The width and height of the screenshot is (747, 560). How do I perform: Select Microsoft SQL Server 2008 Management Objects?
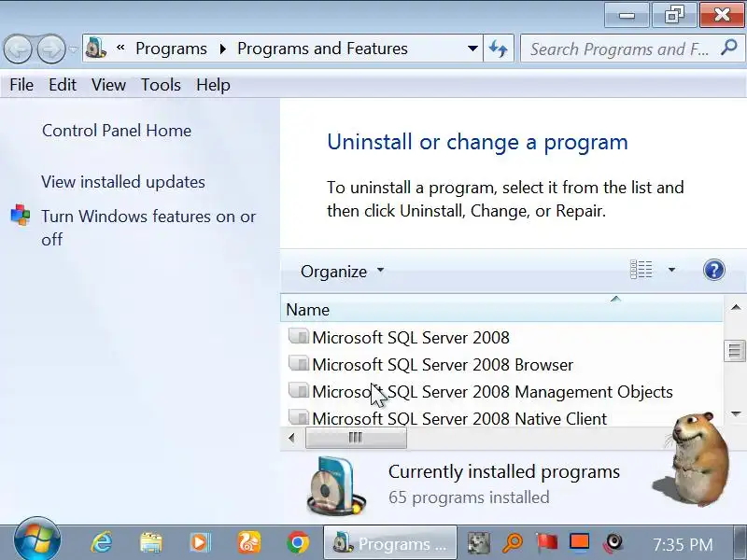[x=492, y=392]
